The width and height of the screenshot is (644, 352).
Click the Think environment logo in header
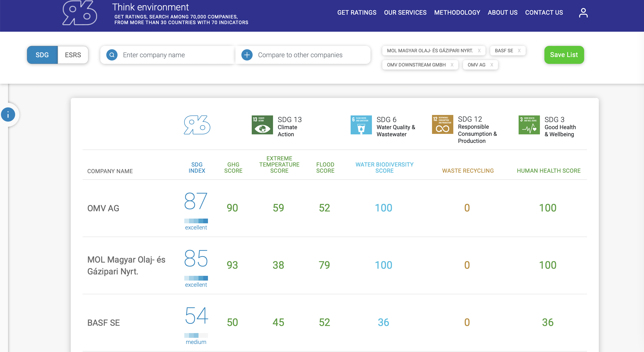79,13
